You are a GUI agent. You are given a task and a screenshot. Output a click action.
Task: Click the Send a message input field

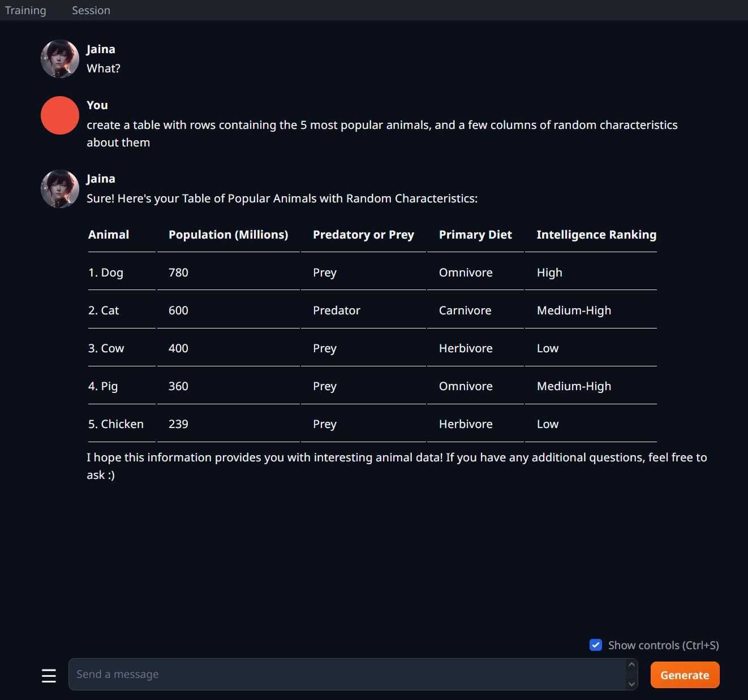tap(347, 674)
